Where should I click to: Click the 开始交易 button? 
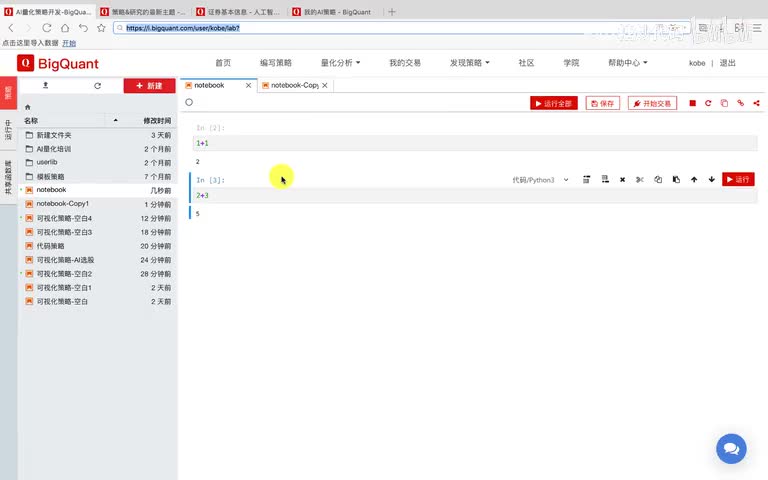coord(652,103)
